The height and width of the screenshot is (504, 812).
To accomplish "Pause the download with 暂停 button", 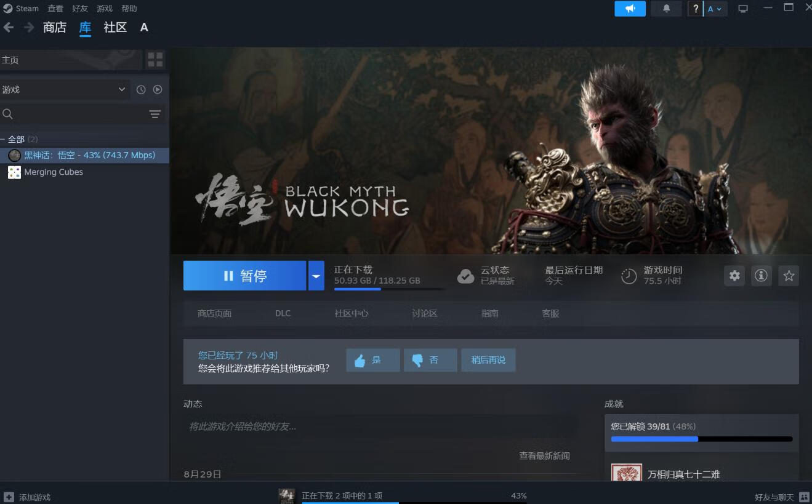I will tap(244, 276).
